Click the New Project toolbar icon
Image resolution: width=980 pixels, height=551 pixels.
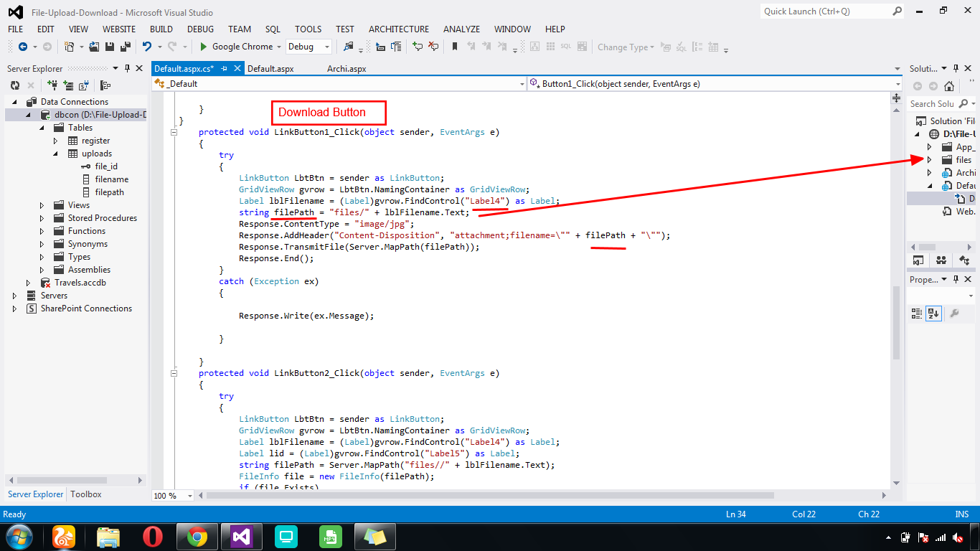coord(70,47)
